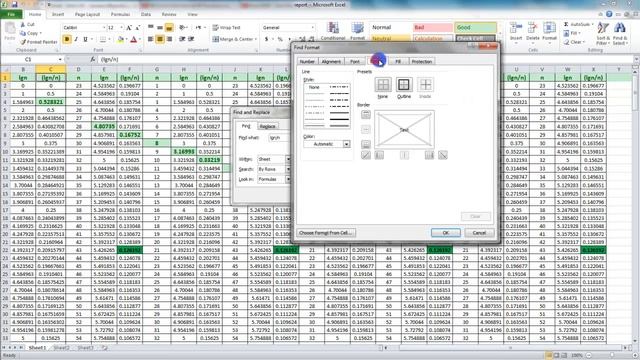The width and height of the screenshot is (640, 360).
Task: Apply the Good cell style
Action: coord(476,27)
